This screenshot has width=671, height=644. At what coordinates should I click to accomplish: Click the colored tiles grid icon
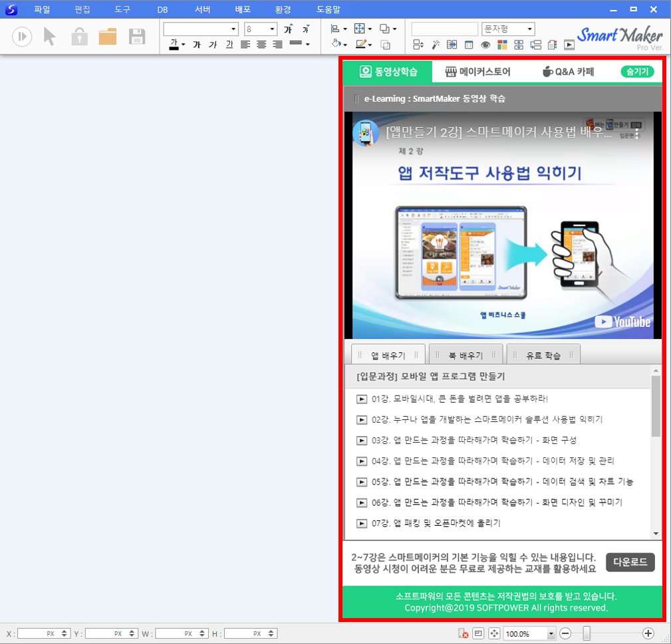[502, 45]
